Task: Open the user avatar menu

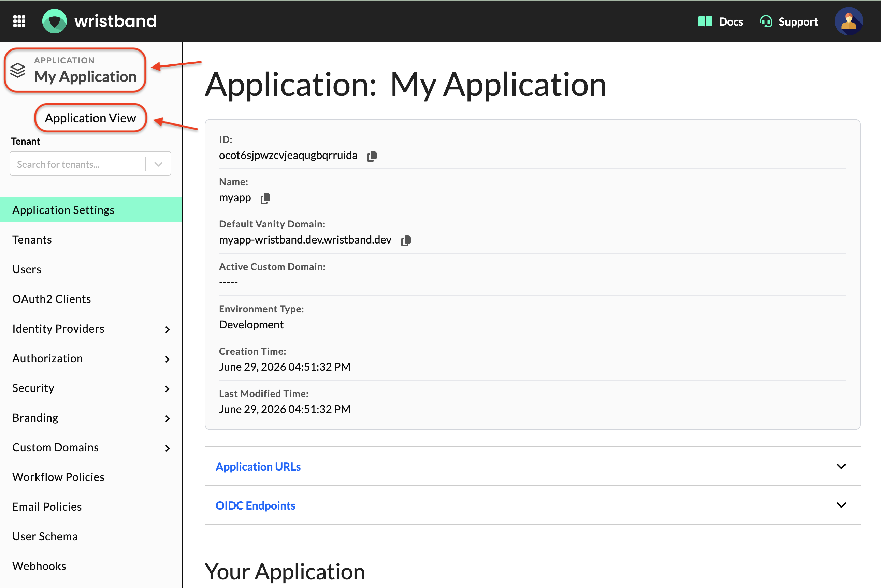Action: tap(849, 21)
